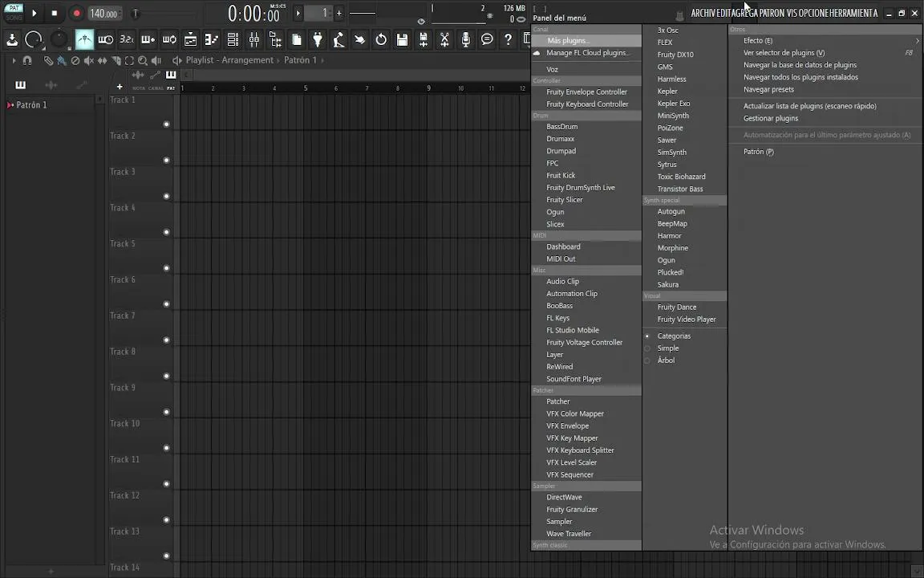Click the download arrow toolbar icon
924x578 pixels.
(12, 39)
